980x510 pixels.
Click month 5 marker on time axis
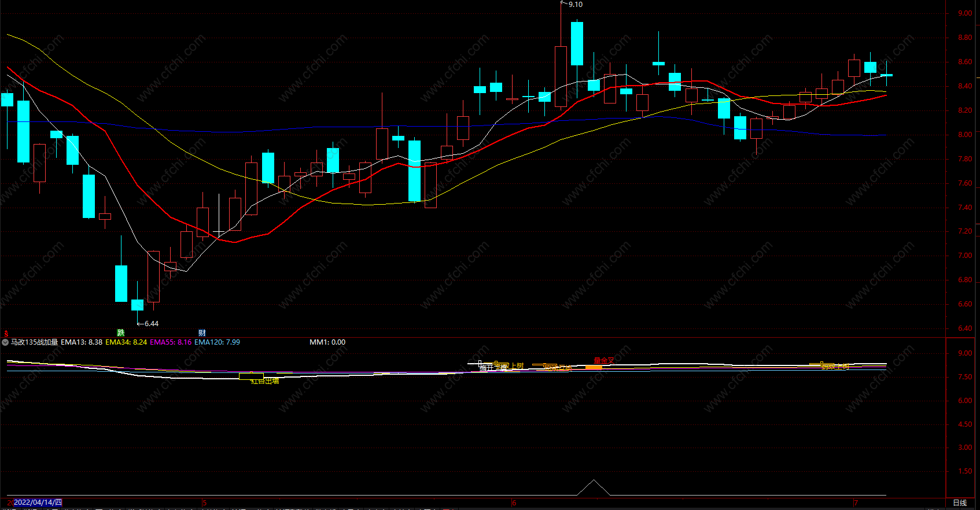[204, 503]
